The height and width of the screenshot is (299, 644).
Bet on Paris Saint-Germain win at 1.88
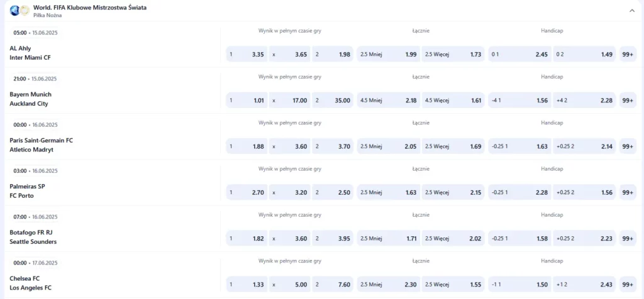pos(247,146)
